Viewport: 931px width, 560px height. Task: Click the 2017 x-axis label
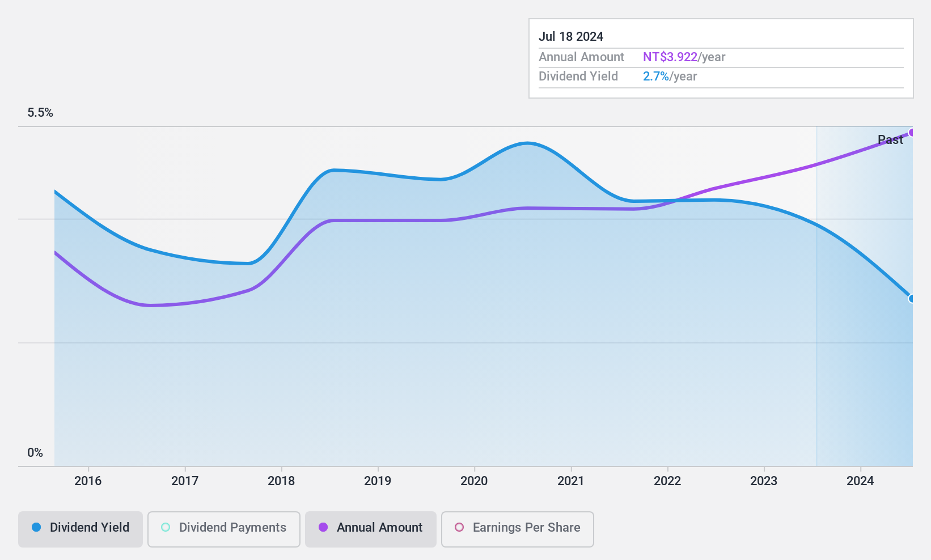tap(185, 481)
